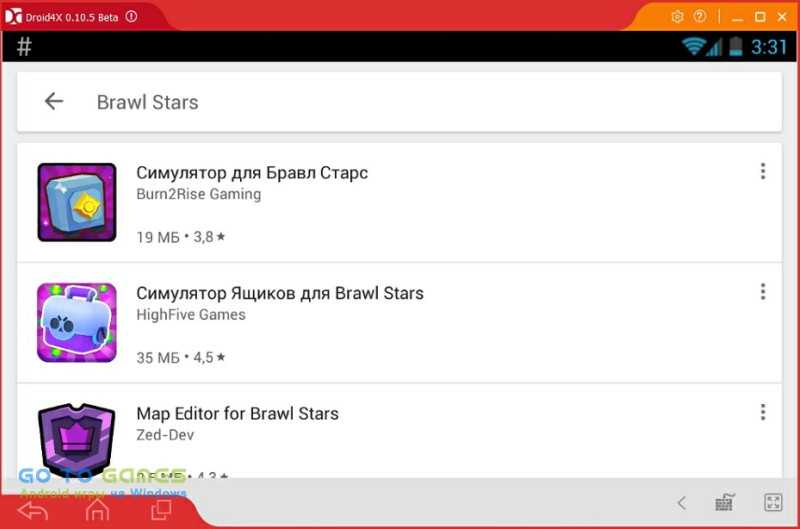Screen dimensions: 800x529
Task: Click the info icon next to Droid4X title
Action: pyautogui.click(x=131, y=16)
